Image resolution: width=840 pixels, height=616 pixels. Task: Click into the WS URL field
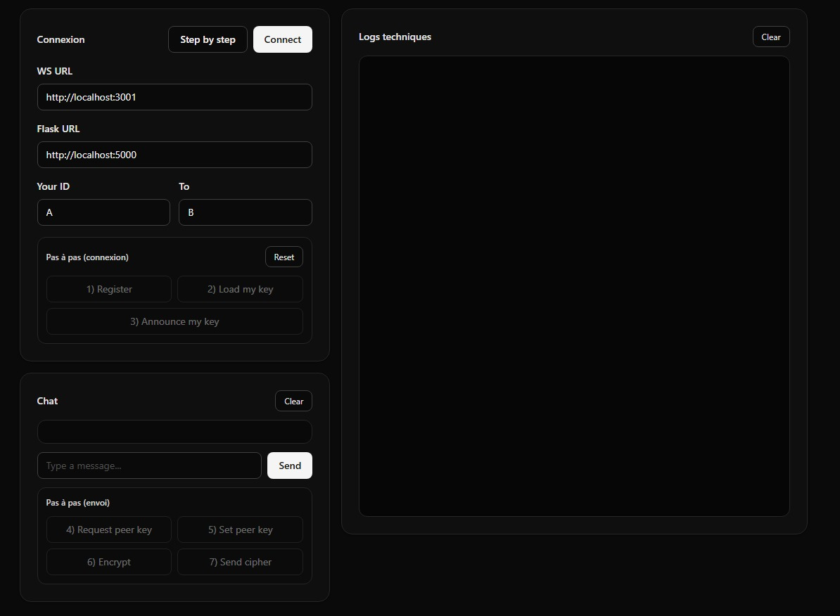[174, 97]
